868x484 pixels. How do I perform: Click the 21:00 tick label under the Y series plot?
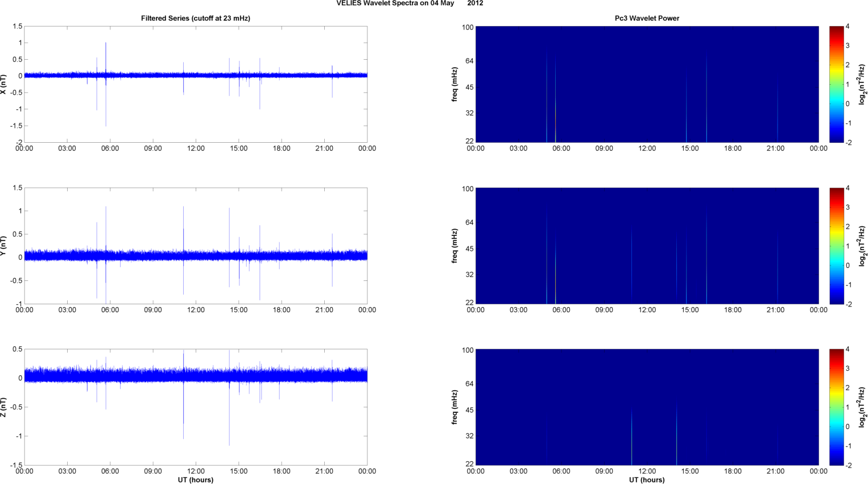(x=324, y=310)
